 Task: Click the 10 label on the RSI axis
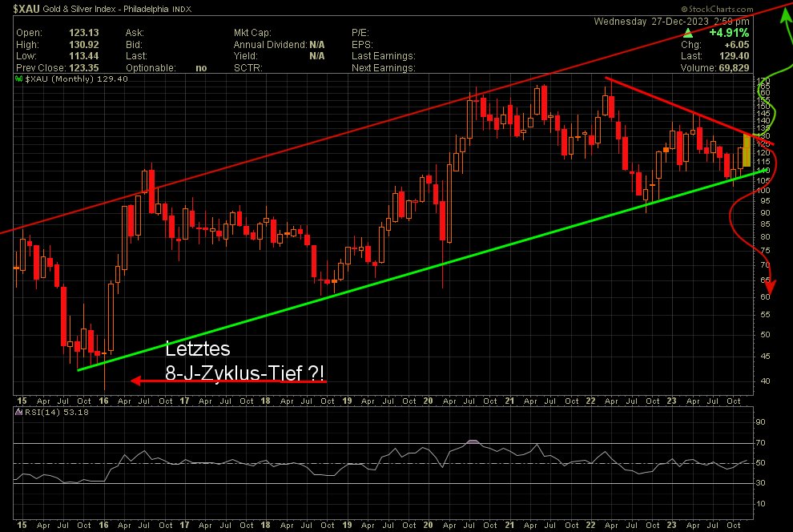pos(761,504)
